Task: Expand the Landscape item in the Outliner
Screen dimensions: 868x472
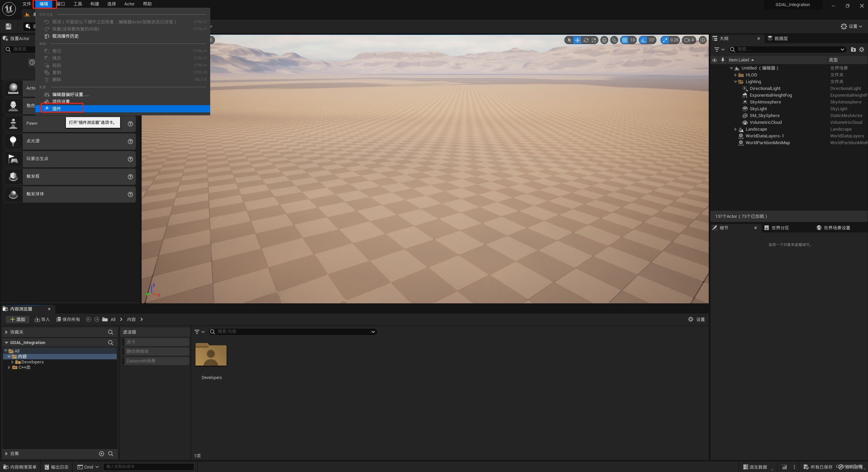Action: point(736,129)
